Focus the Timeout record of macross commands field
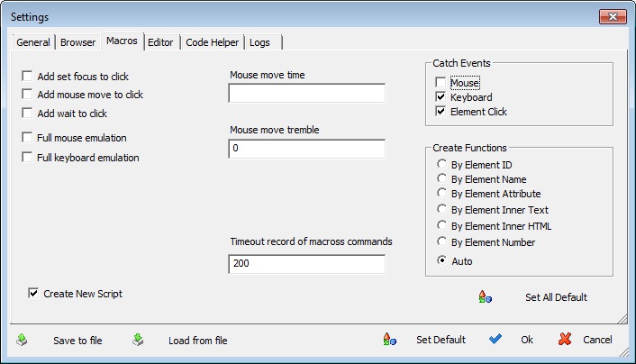Viewport: 636px width, 364px height. click(306, 264)
